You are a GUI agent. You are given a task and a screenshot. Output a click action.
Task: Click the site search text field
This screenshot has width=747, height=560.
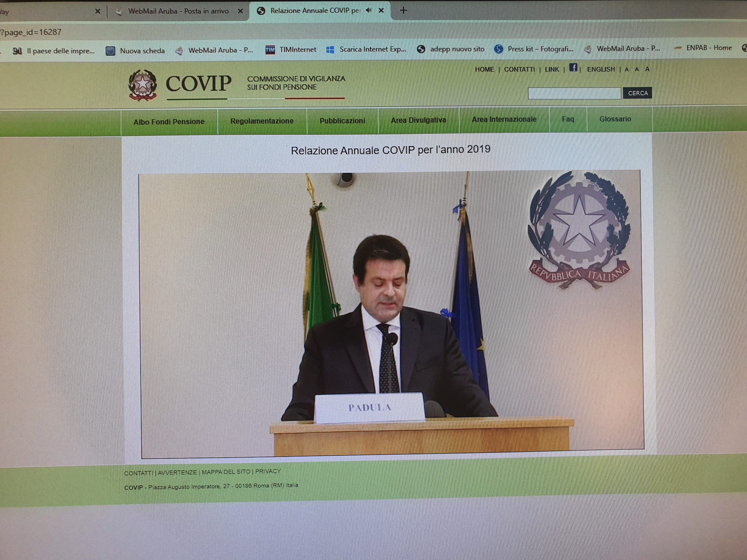point(574,93)
